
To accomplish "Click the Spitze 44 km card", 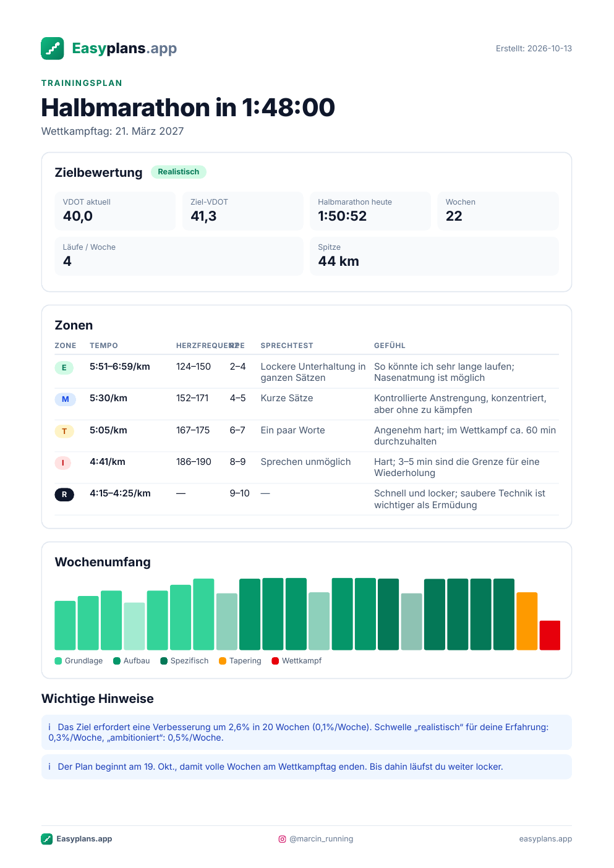I will click(x=434, y=256).
